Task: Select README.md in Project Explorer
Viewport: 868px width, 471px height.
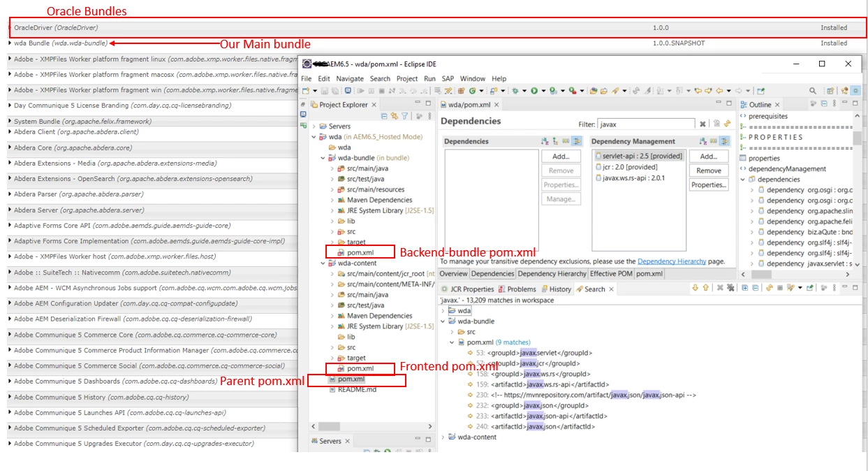Action: coord(357,389)
